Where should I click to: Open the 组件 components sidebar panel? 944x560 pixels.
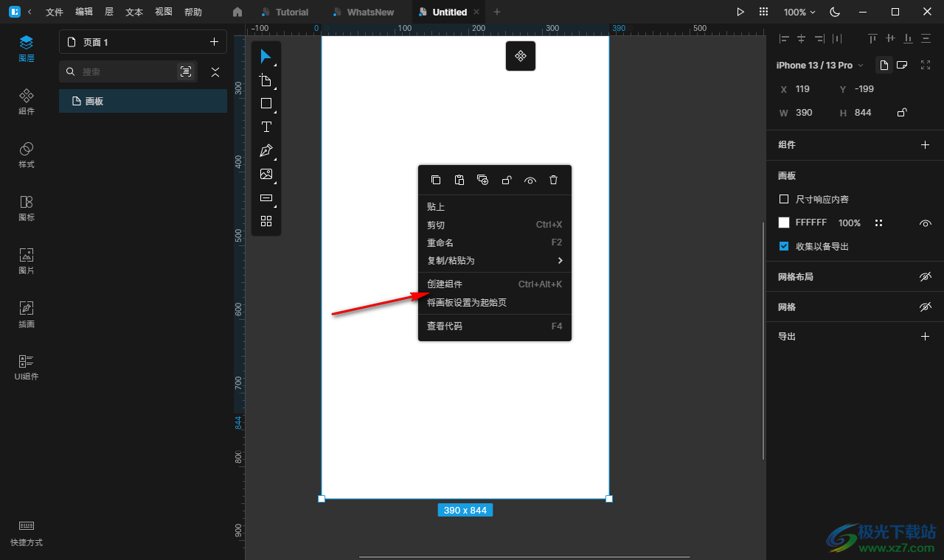tap(27, 102)
